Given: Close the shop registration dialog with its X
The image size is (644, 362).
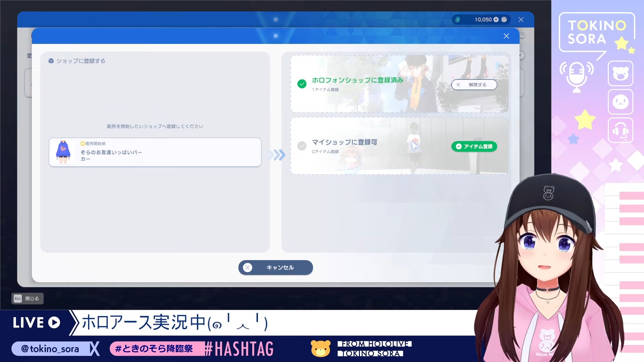Looking at the screenshot, I should pos(506,36).
